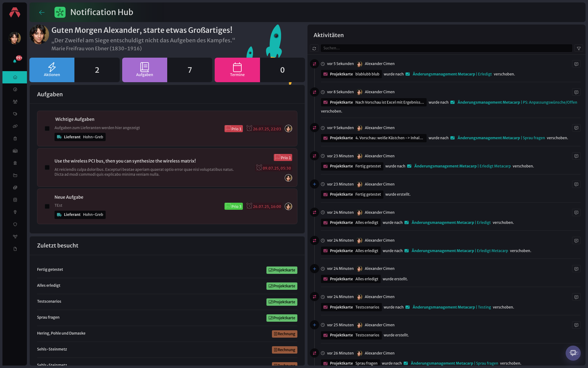Open comment icon for 'vor 5 Sekunden' activity

click(x=576, y=64)
